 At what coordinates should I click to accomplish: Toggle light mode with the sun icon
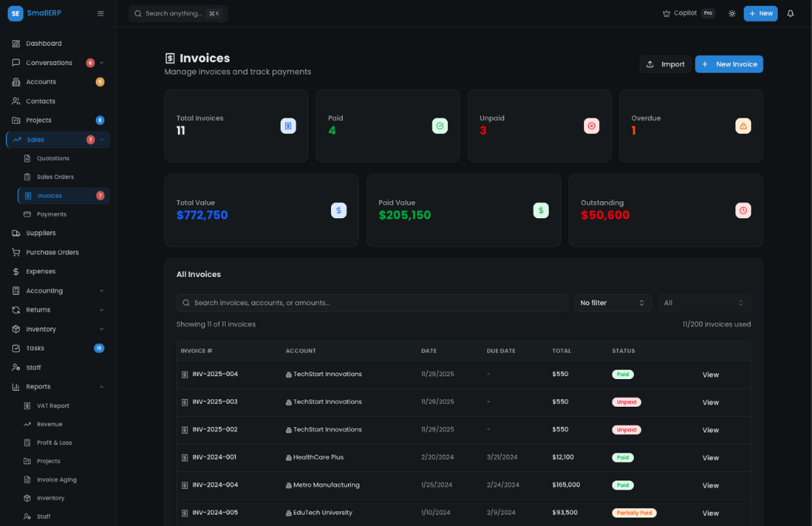[732, 13]
